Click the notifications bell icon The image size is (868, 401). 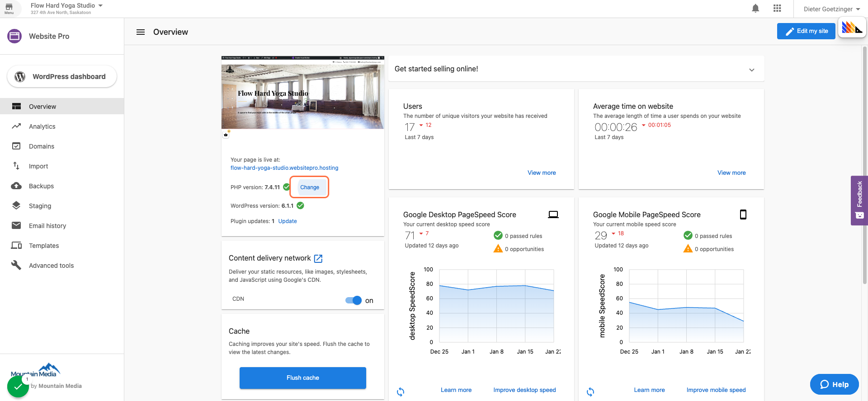coord(755,9)
